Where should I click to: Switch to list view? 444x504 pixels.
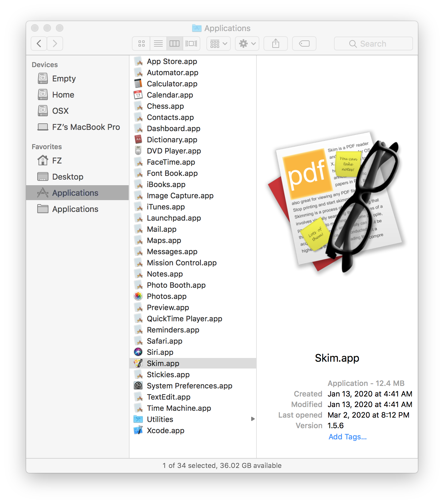coord(158,44)
